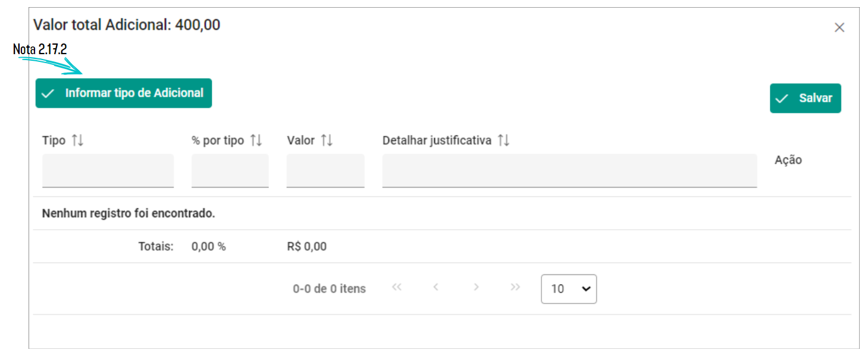Focus the Tipo filter field

click(108, 171)
